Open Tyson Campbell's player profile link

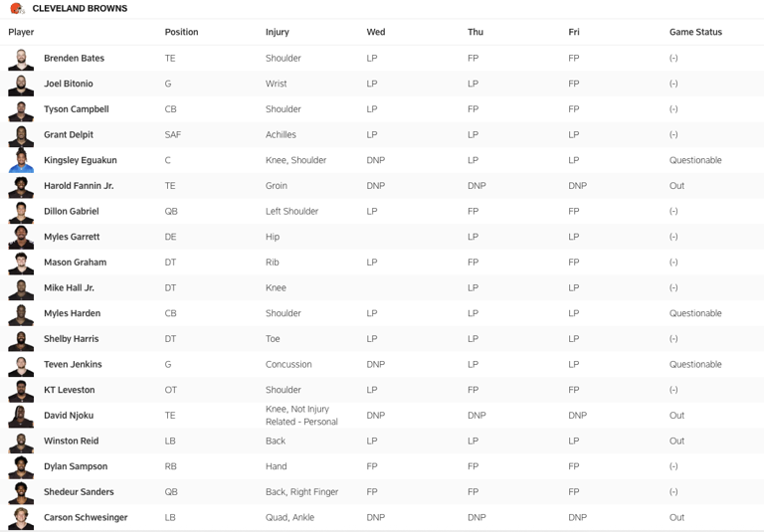click(76, 109)
